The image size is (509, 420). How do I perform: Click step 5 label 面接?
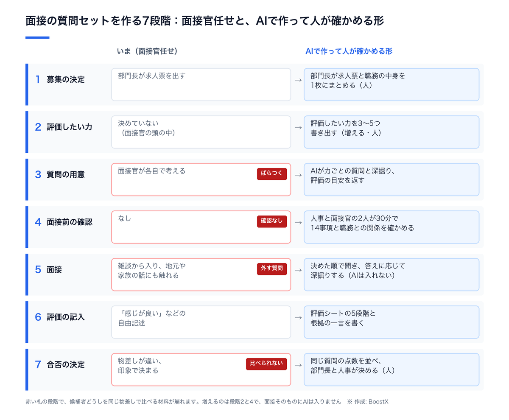[54, 269]
